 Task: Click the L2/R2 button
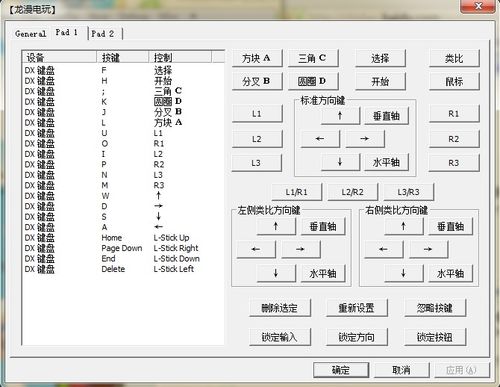(x=353, y=192)
